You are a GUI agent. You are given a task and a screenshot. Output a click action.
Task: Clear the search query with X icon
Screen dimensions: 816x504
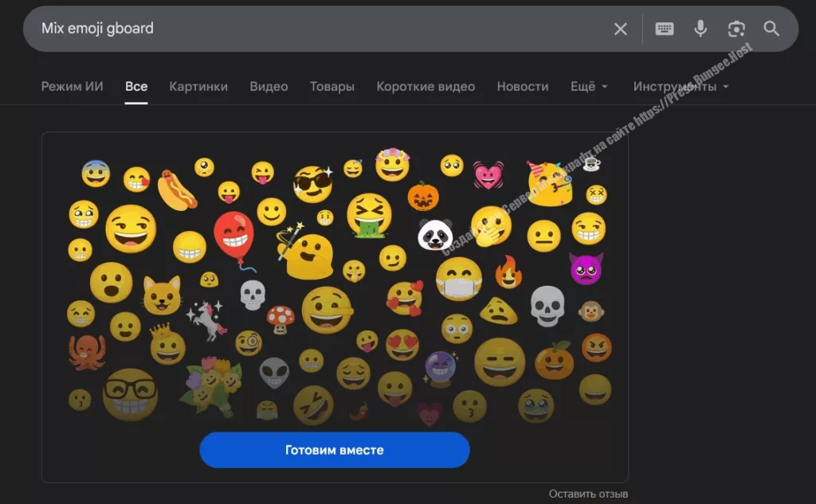click(620, 29)
